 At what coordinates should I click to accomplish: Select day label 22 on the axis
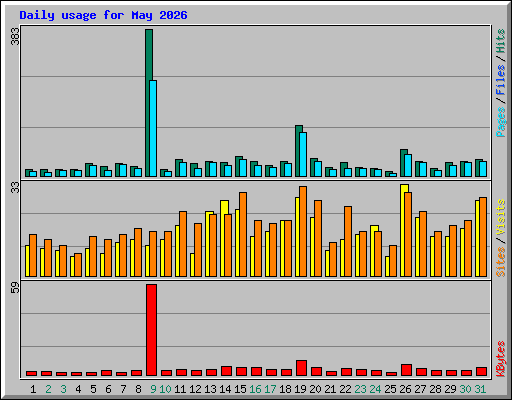point(345,389)
